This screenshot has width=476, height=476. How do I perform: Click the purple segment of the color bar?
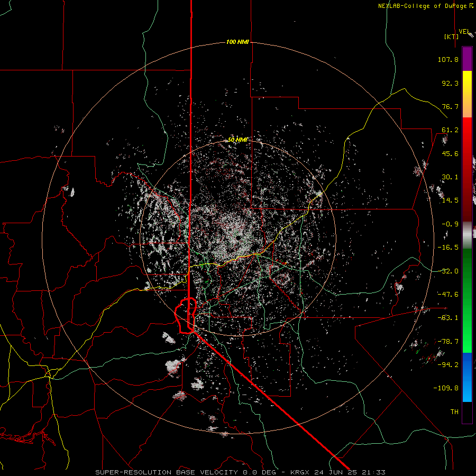coord(467,59)
